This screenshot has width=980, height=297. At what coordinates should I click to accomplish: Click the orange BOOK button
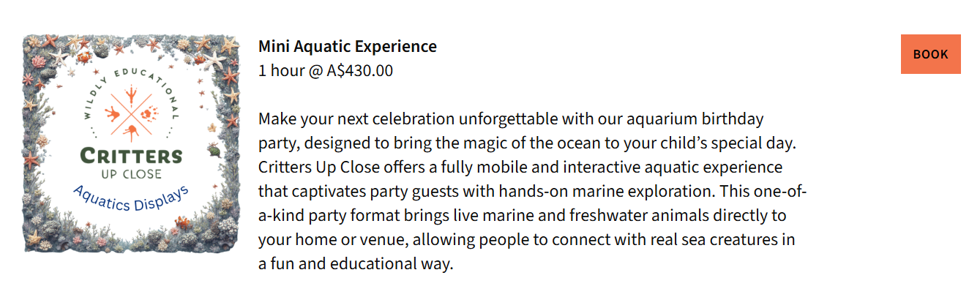click(x=930, y=54)
